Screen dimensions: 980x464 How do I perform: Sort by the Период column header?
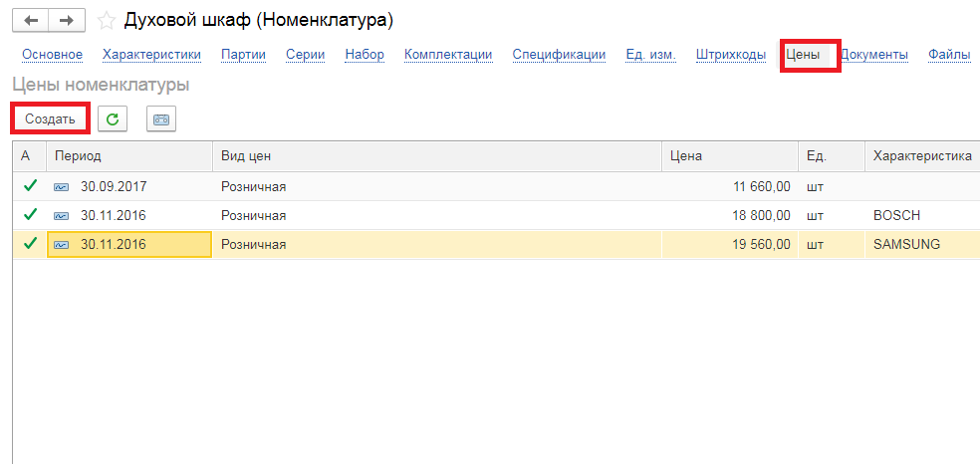(130, 156)
